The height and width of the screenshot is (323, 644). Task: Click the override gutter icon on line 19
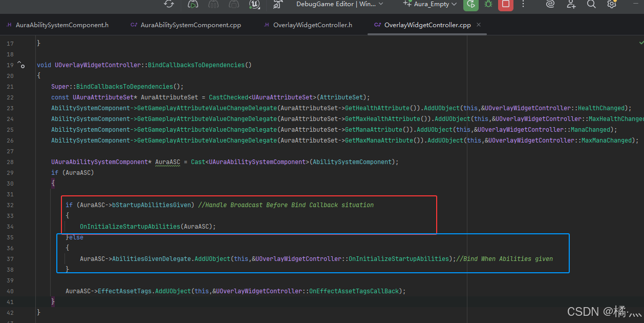[x=21, y=65]
